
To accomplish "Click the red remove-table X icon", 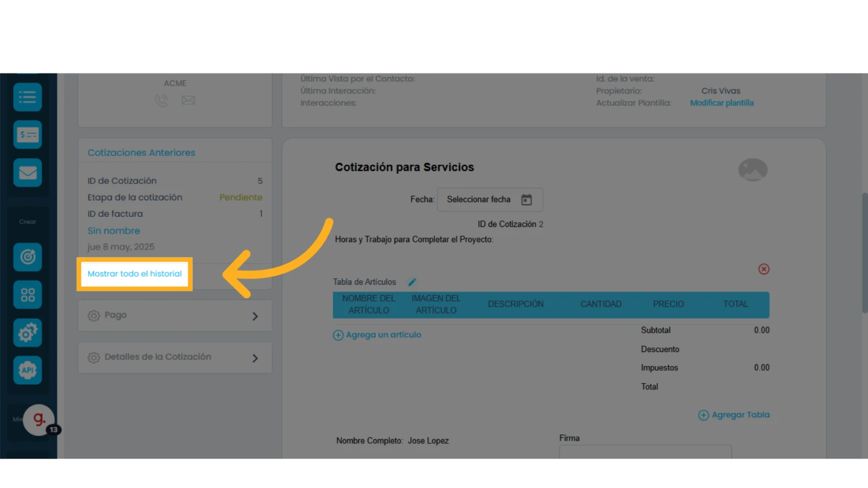I will [x=763, y=269].
